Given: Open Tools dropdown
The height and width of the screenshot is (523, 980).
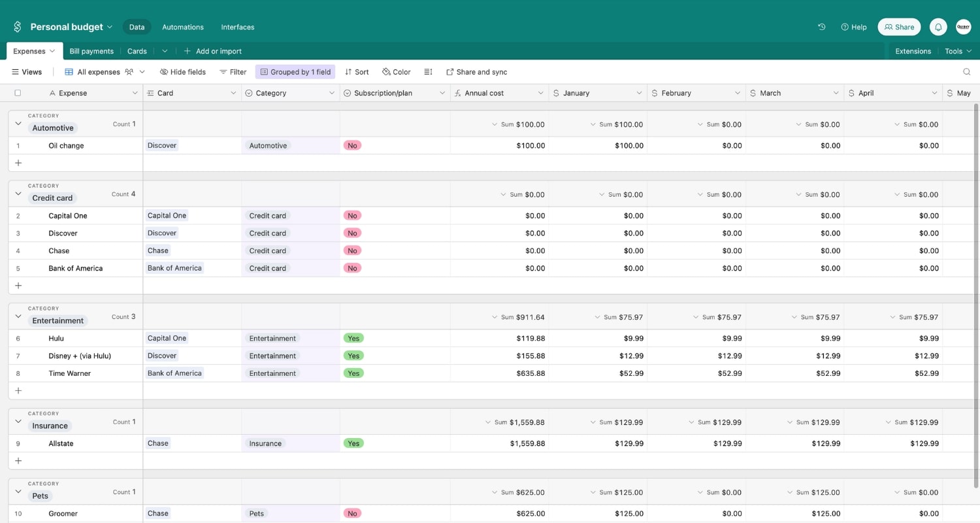Looking at the screenshot, I should [958, 51].
